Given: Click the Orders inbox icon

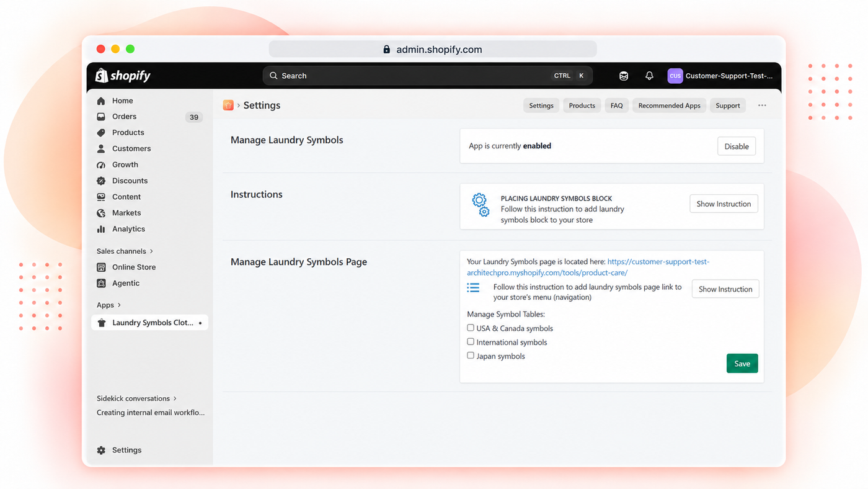Looking at the screenshot, I should pos(101,117).
